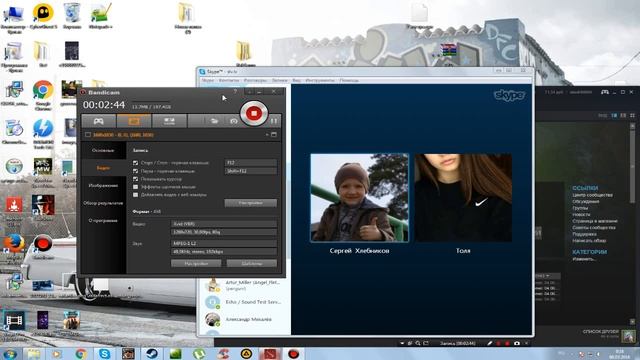Click the Сергей Хлебников call participant photo
Viewport: 640px width, 360px height.
[x=359, y=198]
